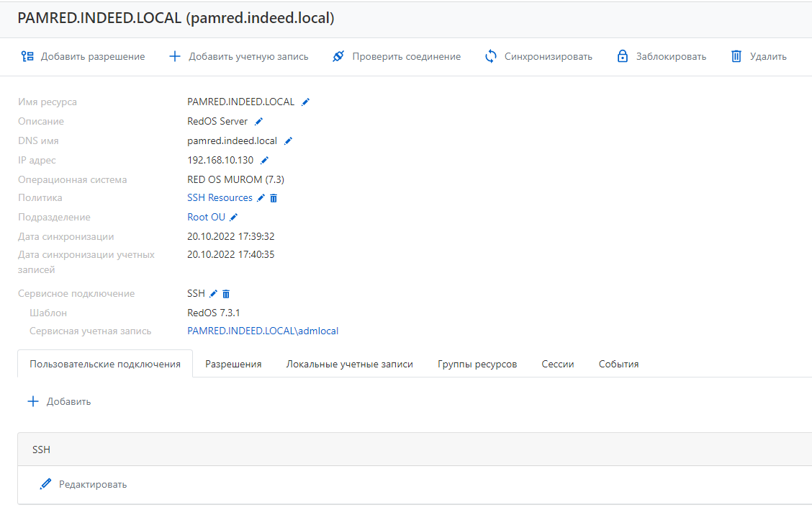Open the SSH Resources policy link
812x523 pixels.
pos(220,197)
